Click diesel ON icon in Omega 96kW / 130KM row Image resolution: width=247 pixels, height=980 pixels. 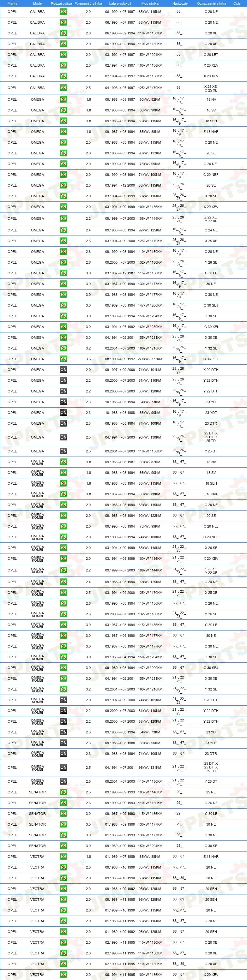click(63, 438)
